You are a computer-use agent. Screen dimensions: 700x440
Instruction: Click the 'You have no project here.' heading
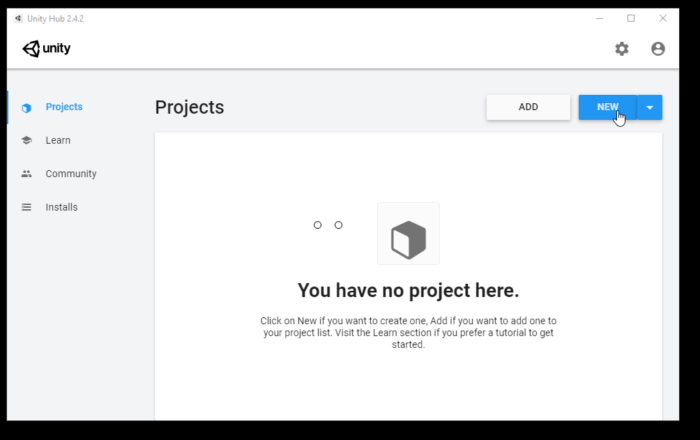(x=408, y=291)
